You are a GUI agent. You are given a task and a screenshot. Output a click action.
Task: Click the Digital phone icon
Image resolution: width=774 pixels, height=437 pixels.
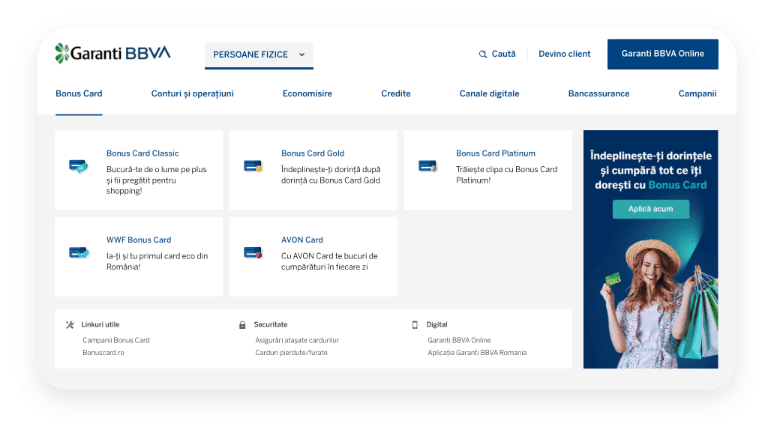tap(415, 324)
